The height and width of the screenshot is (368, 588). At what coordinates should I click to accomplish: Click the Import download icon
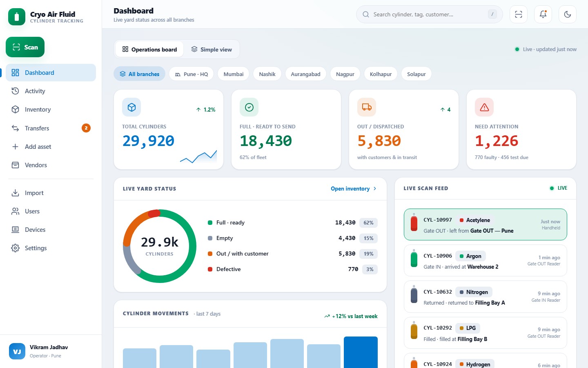pos(16,193)
